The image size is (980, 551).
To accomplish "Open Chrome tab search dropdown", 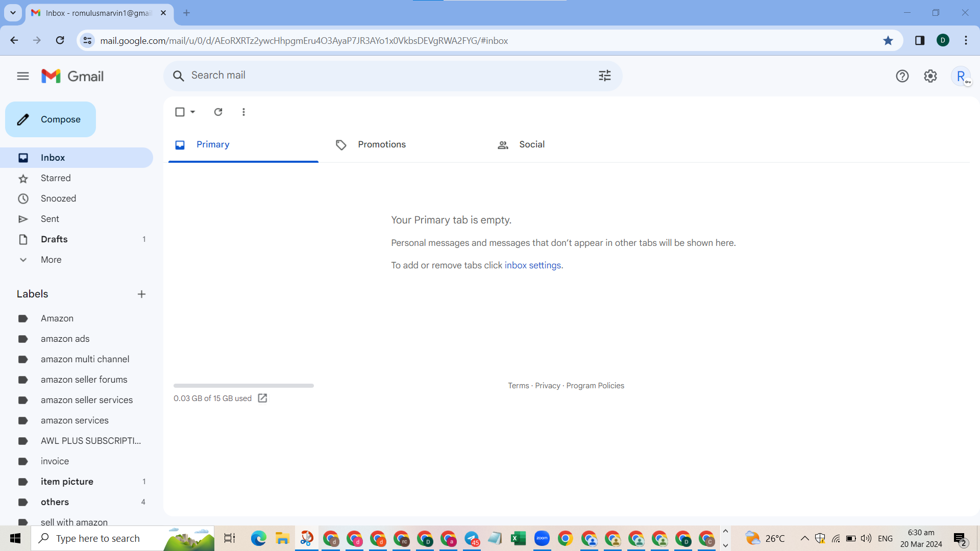I will click(x=13, y=13).
